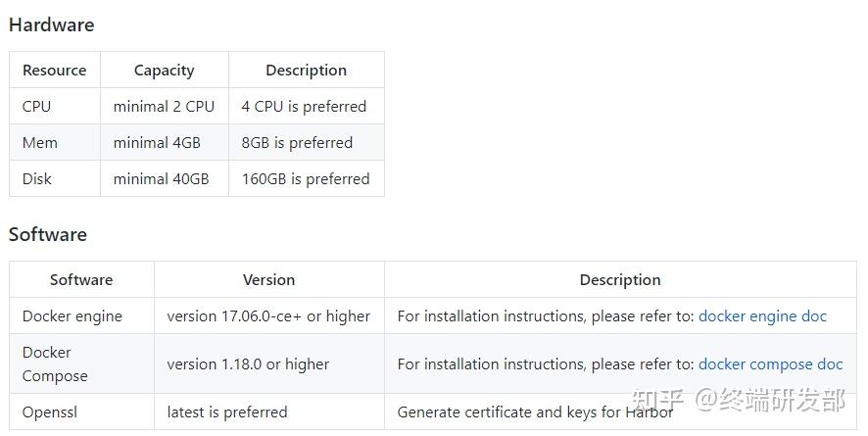Select the CPU resource cell
This screenshot has width=868, height=436.
(x=37, y=107)
